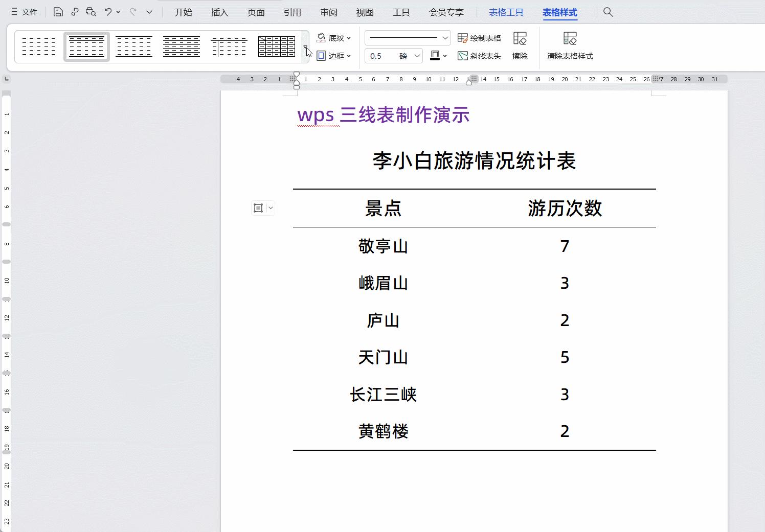Screen dimensions: 765x532
Task: Click the Save icon
Action: [x=58, y=11]
